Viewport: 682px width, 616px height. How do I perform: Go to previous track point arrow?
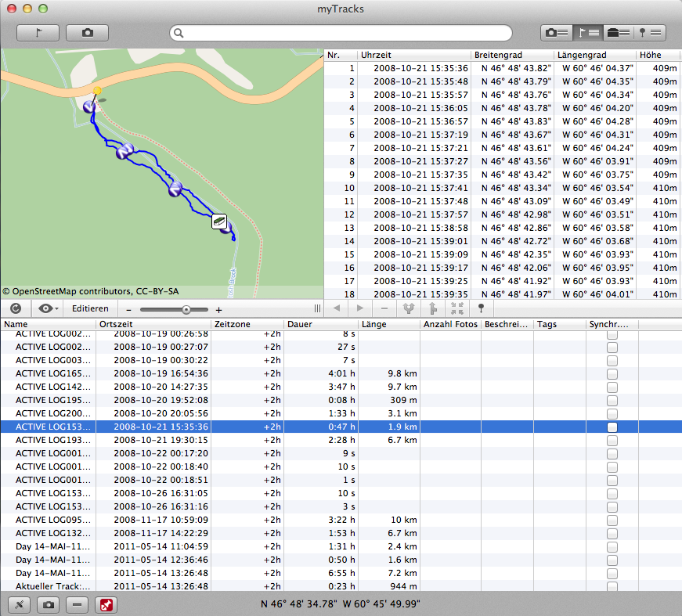click(336, 308)
